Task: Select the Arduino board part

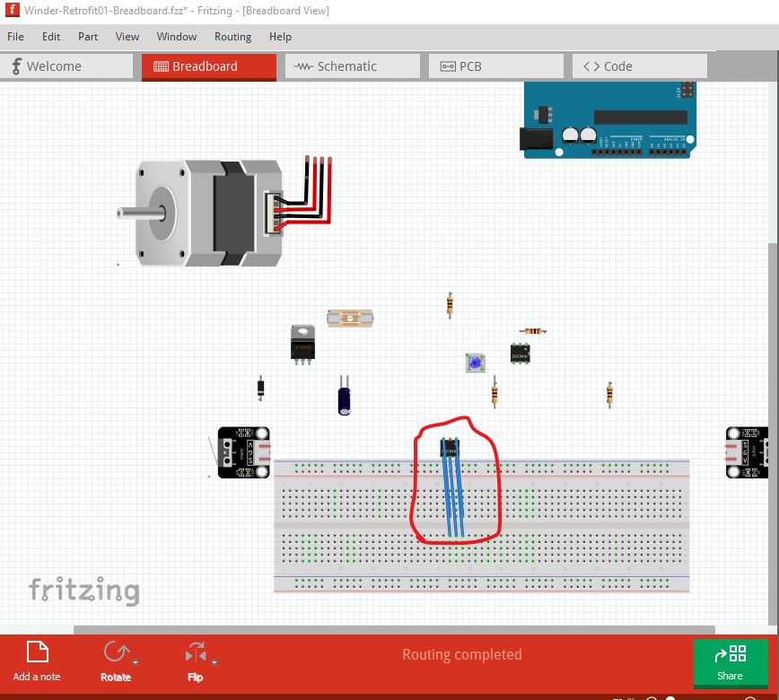Action: tap(608, 120)
